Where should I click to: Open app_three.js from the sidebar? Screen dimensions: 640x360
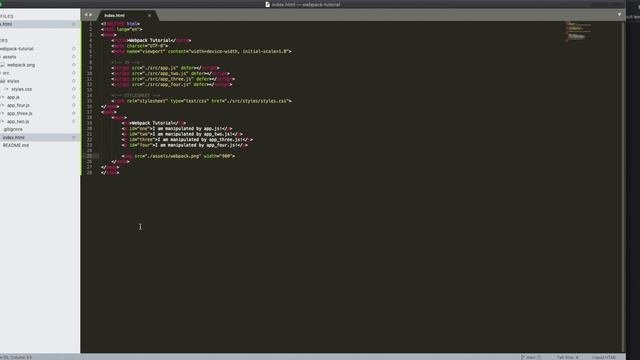[x=20, y=113]
